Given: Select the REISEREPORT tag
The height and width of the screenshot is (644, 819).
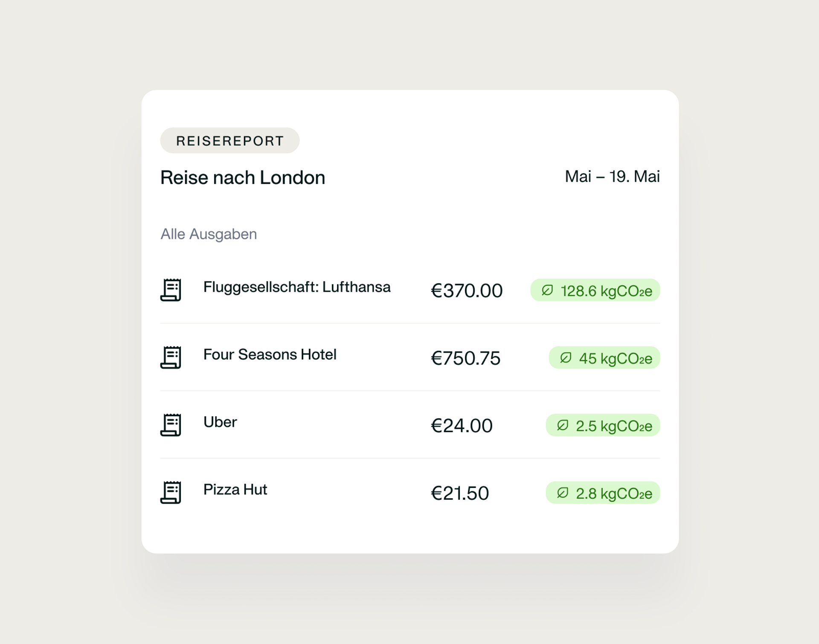Looking at the screenshot, I should pos(230,140).
